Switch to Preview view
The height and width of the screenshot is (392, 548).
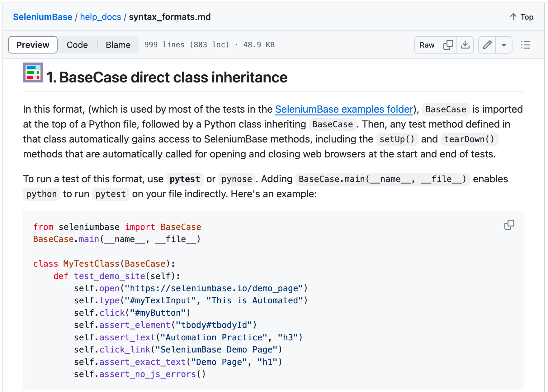[x=33, y=45]
